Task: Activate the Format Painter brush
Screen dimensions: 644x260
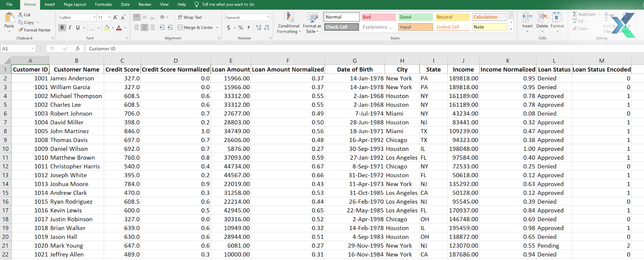Action: pyautogui.click(x=21, y=30)
